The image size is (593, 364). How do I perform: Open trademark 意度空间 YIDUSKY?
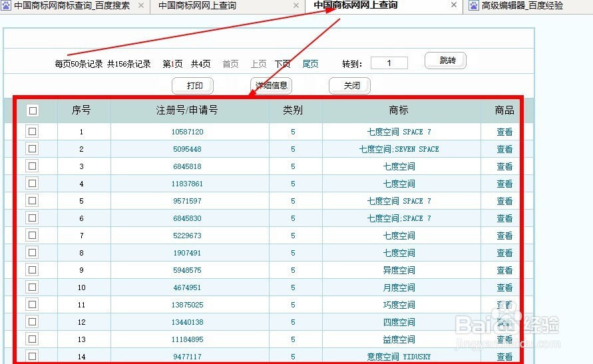click(x=399, y=357)
